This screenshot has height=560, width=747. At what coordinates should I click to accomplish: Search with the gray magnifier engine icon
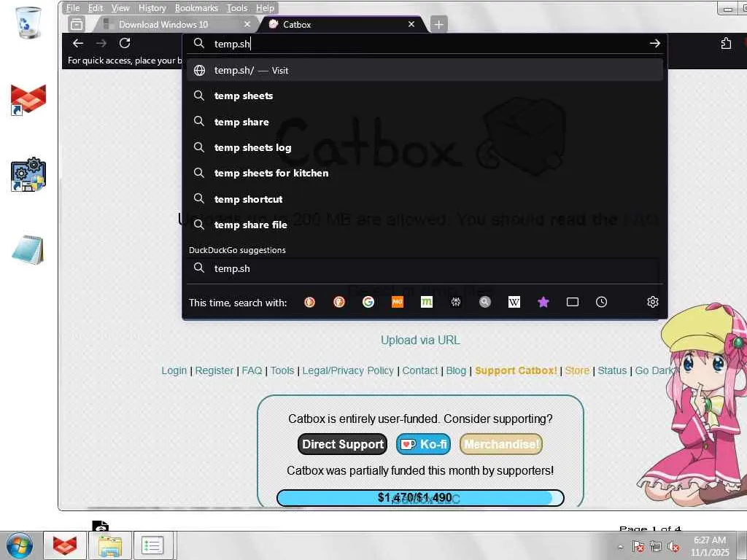tap(485, 302)
